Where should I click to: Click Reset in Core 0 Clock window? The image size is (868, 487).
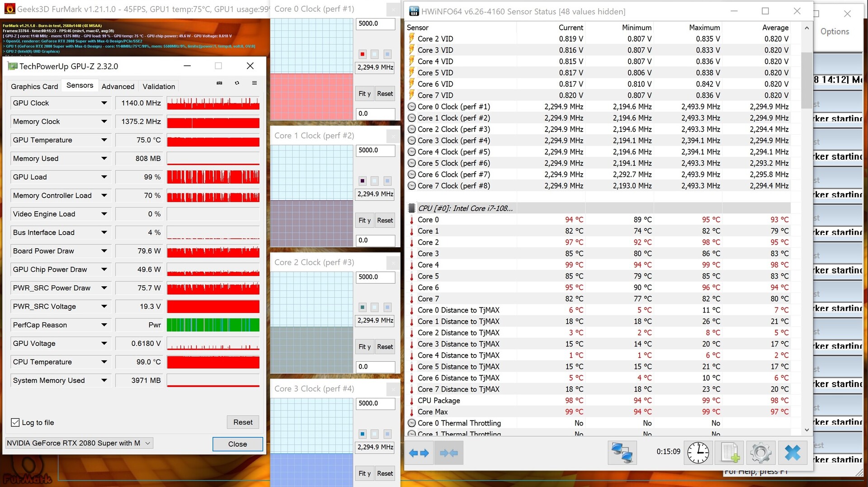click(385, 94)
